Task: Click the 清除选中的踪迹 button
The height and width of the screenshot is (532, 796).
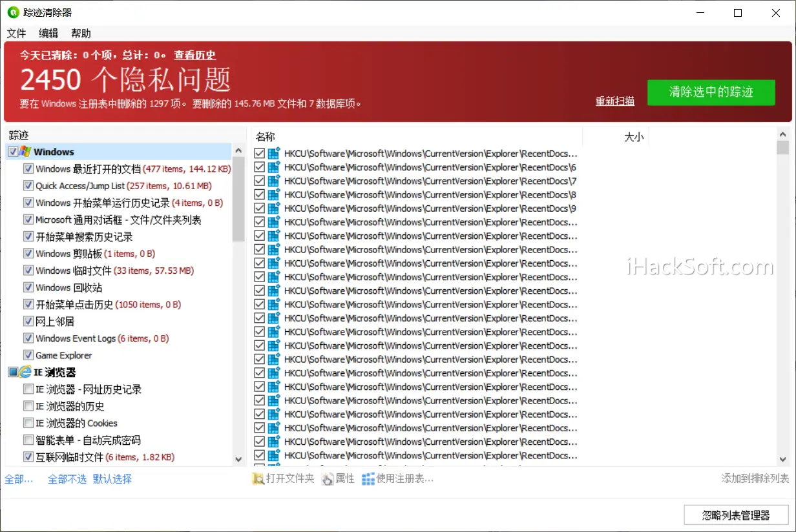Action: tap(711, 92)
